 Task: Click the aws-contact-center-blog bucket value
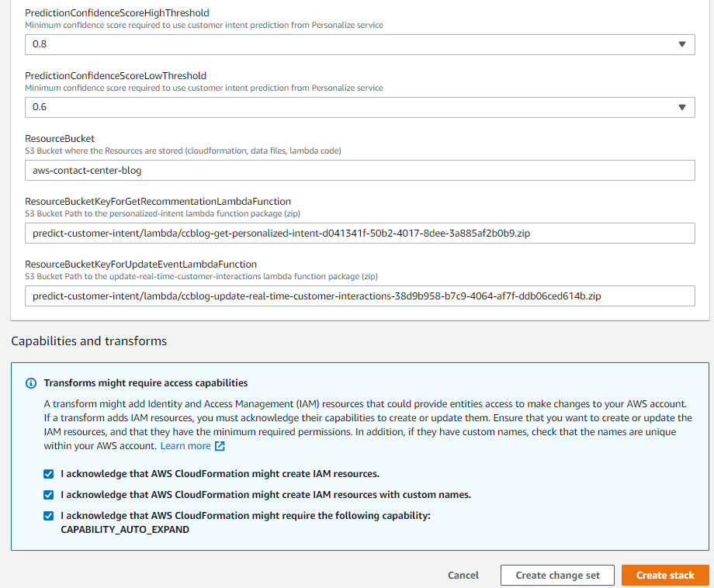(88, 170)
